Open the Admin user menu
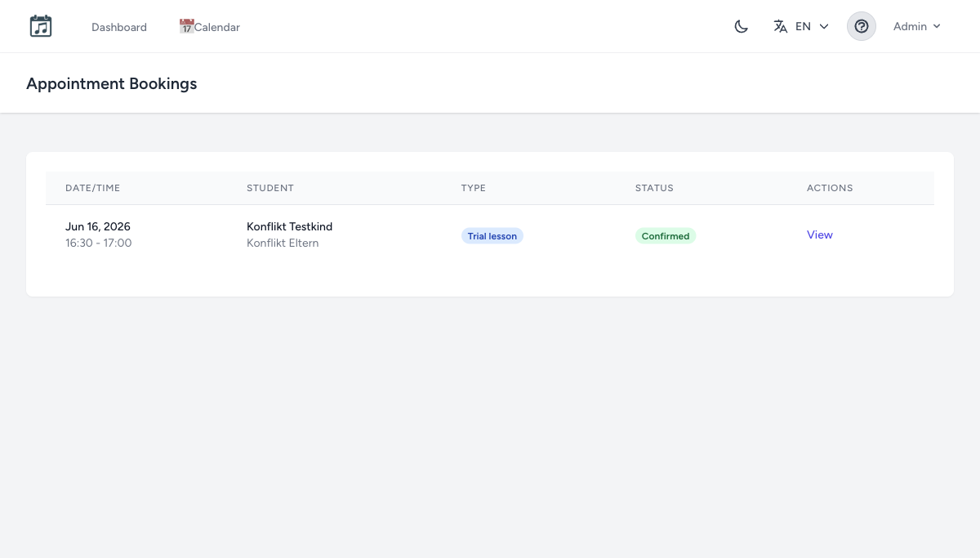Image resolution: width=980 pixels, height=558 pixels. [917, 26]
